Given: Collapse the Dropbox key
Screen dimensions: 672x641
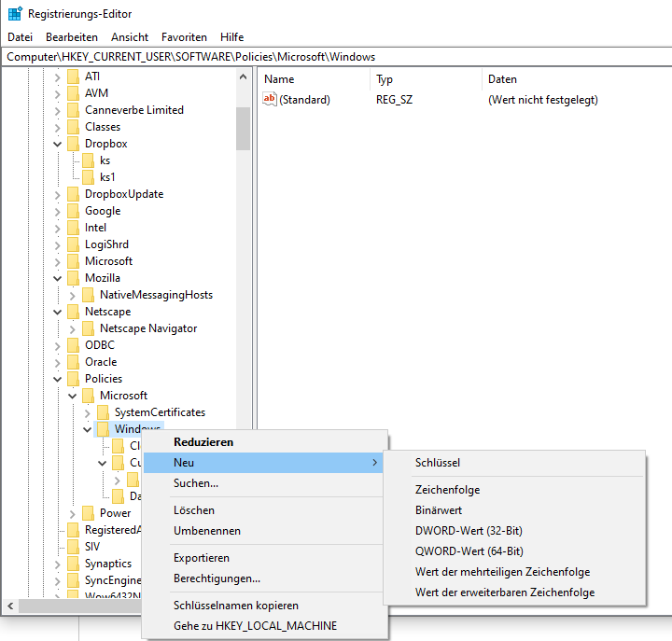Looking at the screenshot, I should pos(58,144).
